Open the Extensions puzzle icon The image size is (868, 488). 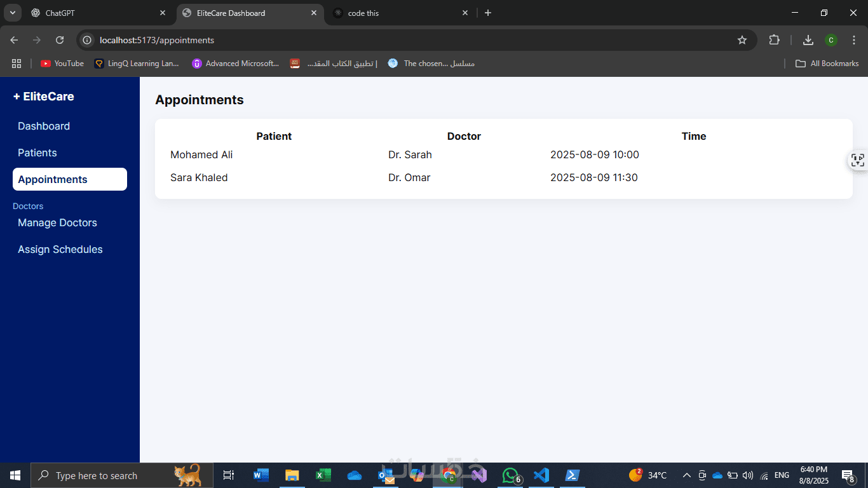point(774,40)
